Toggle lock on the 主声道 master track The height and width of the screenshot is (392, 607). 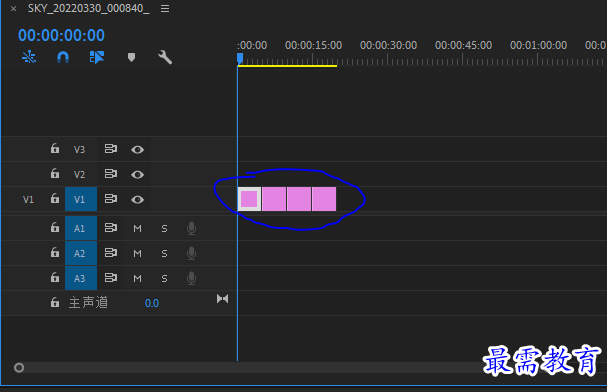coord(55,302)
